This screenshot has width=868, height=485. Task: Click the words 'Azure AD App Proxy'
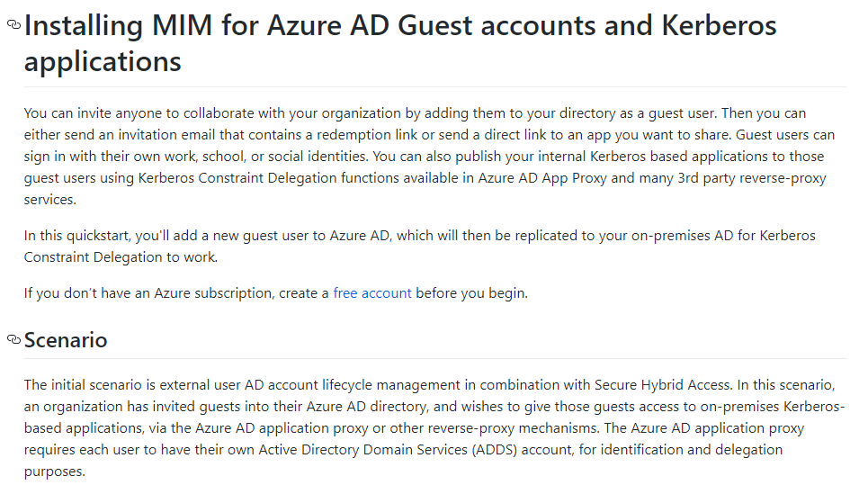(542, 178)
